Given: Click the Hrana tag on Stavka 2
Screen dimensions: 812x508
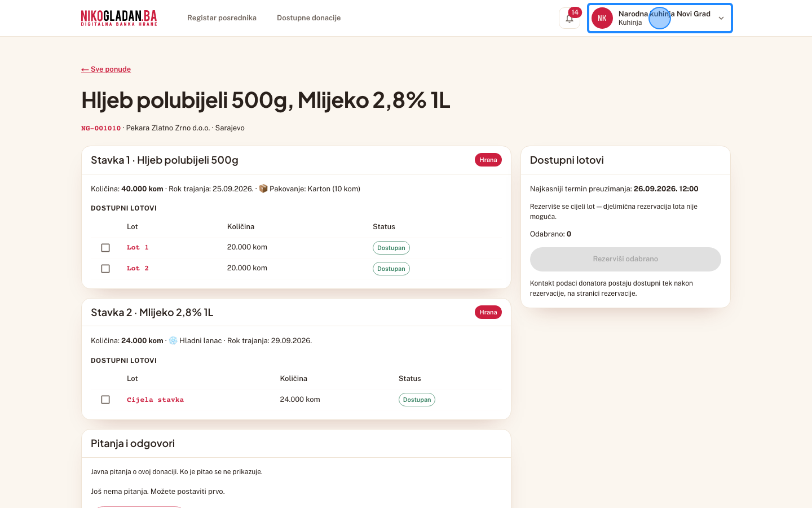Looking at the screenshot, I should click(488, 312).
